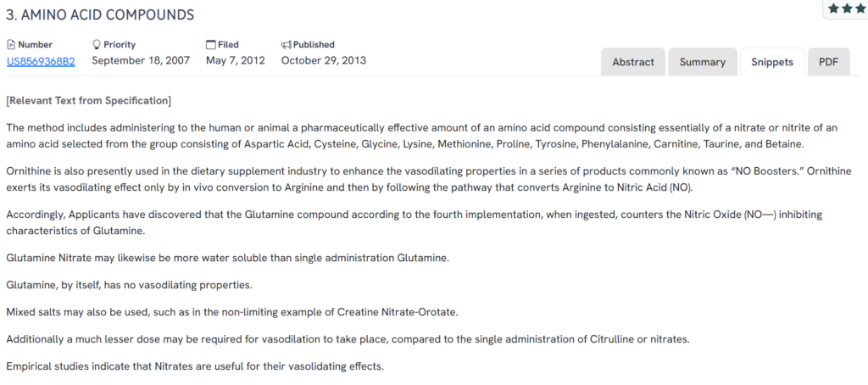Click the priority date September 18, 2007
This screenshot has height=385, width=868.
click(142, 61)
